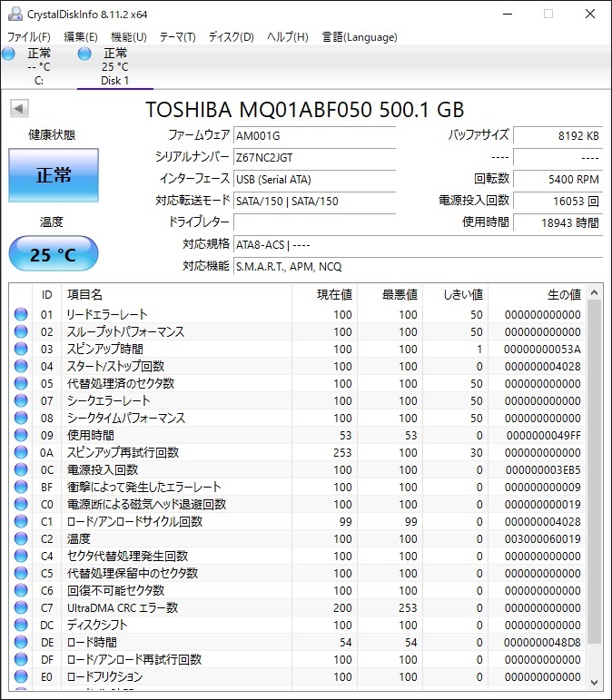
Task: Click the 生の値 column header
Action: point(563,294)
